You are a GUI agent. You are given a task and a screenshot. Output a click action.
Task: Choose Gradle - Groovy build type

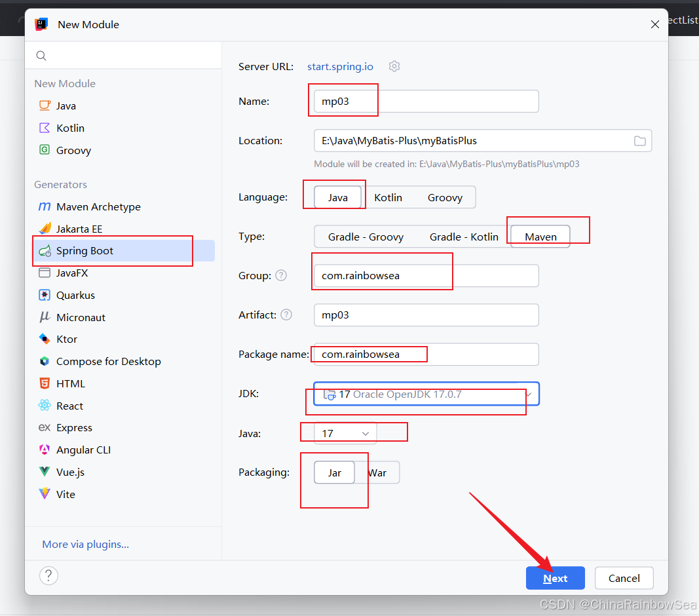[x=366, y=237]
